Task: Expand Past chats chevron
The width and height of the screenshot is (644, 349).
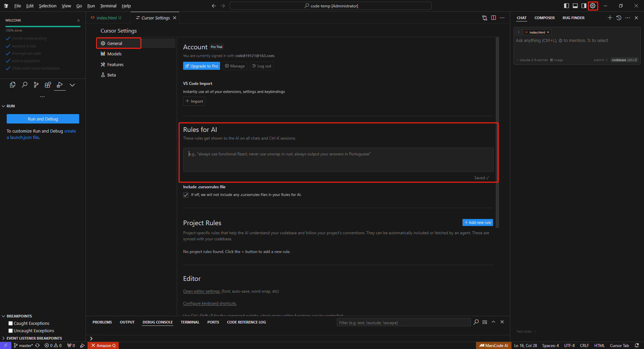Action: (535, 332)
